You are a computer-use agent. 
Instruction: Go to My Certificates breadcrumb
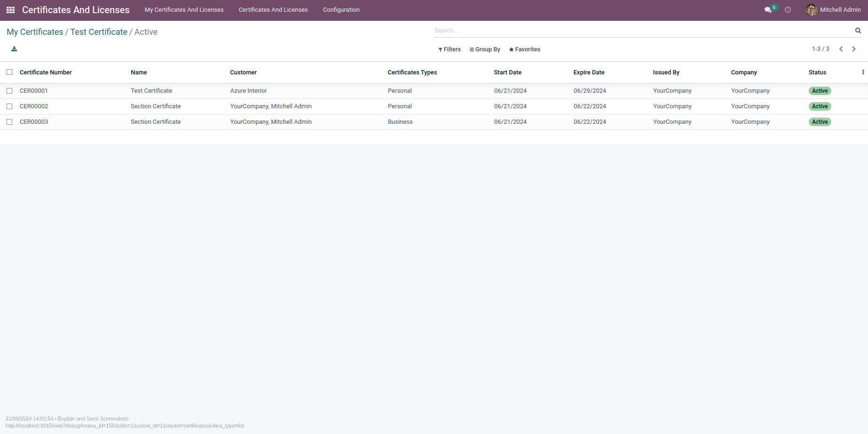pos(35,32)
